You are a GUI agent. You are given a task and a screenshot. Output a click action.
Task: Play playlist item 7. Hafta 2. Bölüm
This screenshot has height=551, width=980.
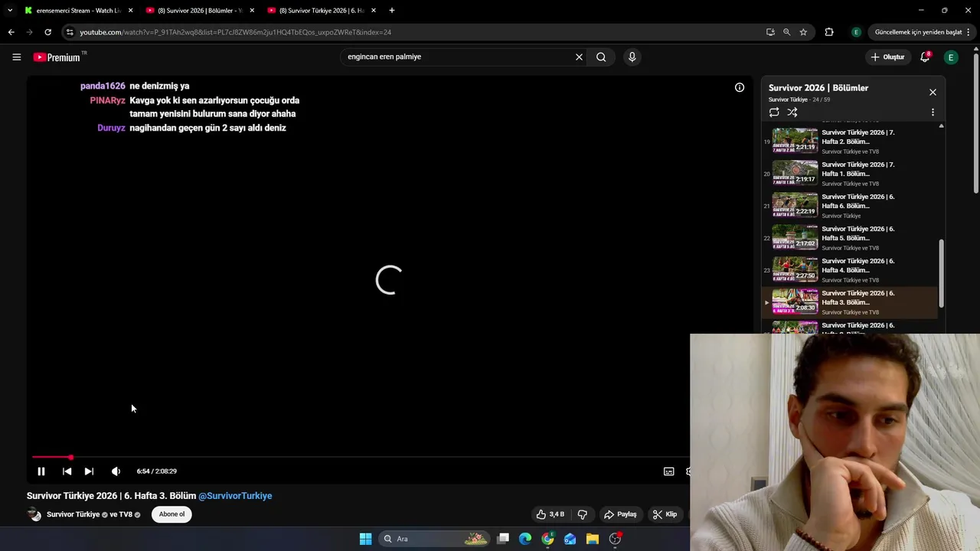click(850, 142)
